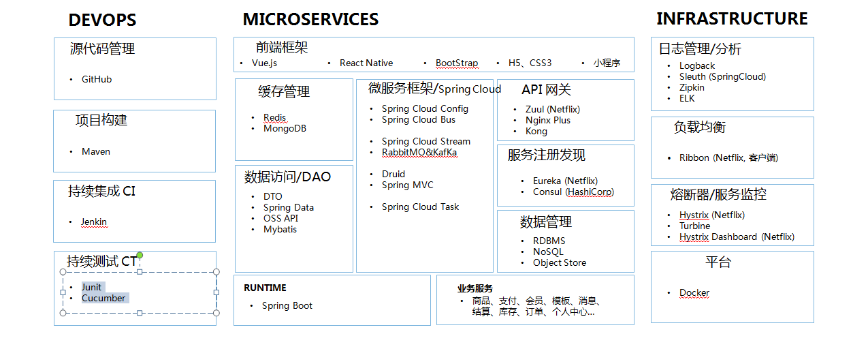Click the Consul (HashiCorp) item

coord(573,192)
